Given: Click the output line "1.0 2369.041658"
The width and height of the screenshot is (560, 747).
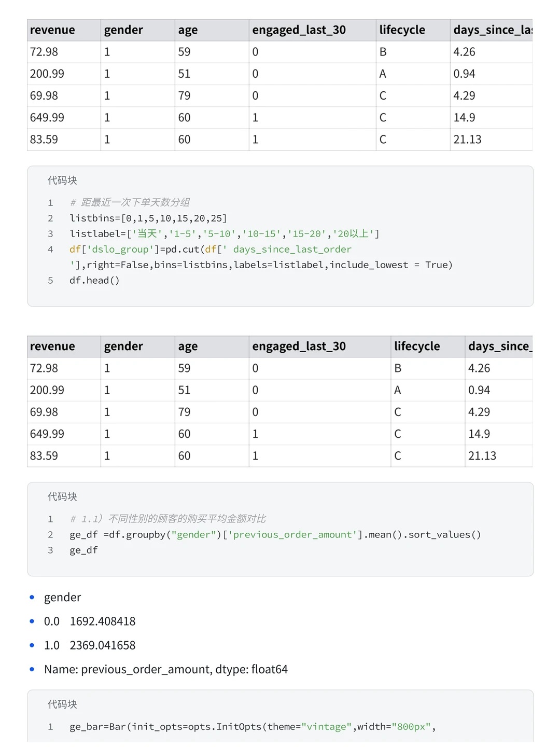Looking at the screenshot, I should coord(90,645).
